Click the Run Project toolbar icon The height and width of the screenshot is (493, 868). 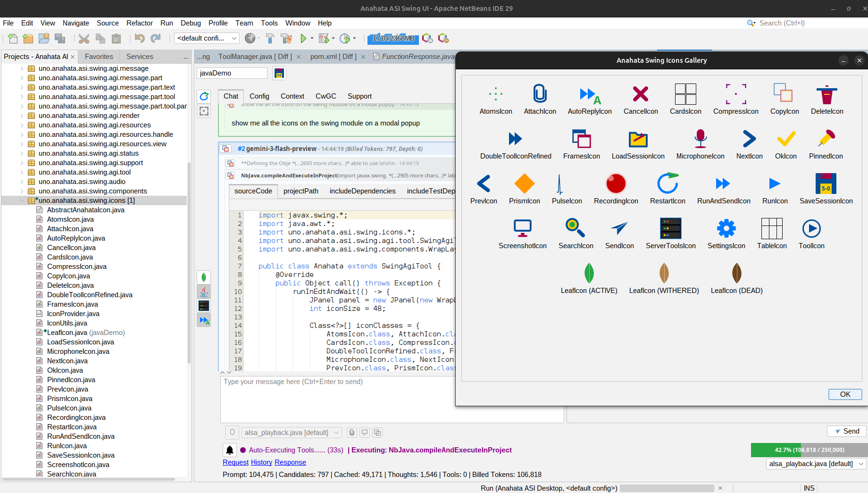(x=303, y=38)
